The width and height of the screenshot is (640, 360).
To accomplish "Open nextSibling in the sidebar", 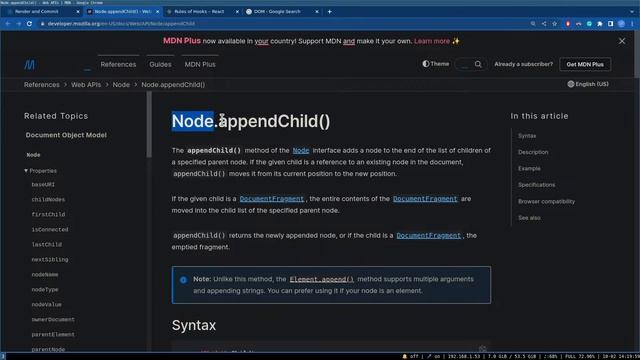I will (x=50, y=260).
